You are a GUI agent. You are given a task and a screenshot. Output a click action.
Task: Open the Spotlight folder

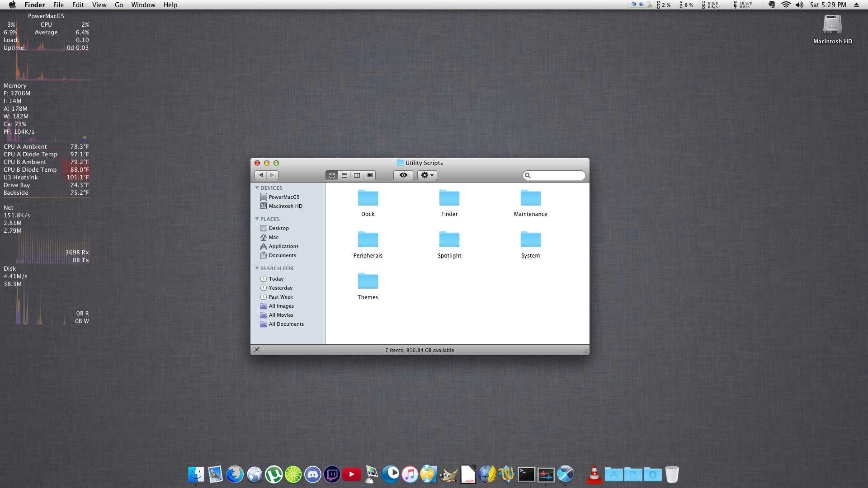pyautogui.click(x=449, y=240)
